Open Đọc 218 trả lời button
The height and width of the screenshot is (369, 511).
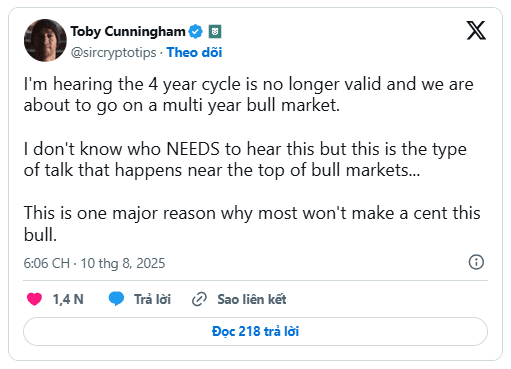pos(255,331)
